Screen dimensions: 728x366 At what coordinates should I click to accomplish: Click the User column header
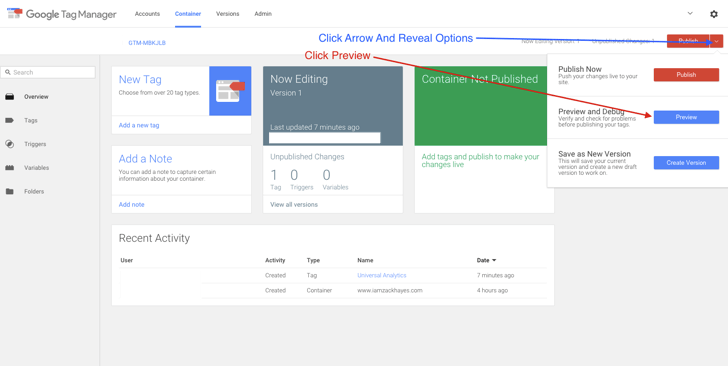tap(127, 261)
